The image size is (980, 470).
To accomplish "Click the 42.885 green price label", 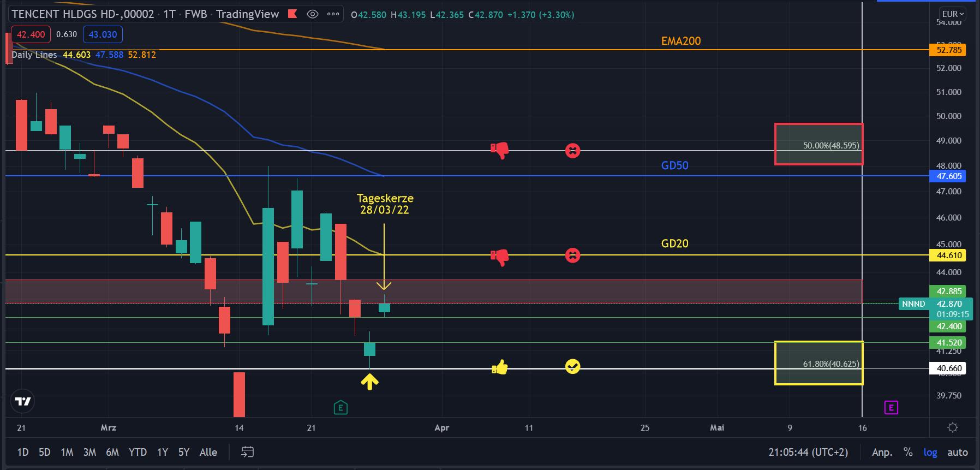I will pyautogui.click(x=947, y=291).
